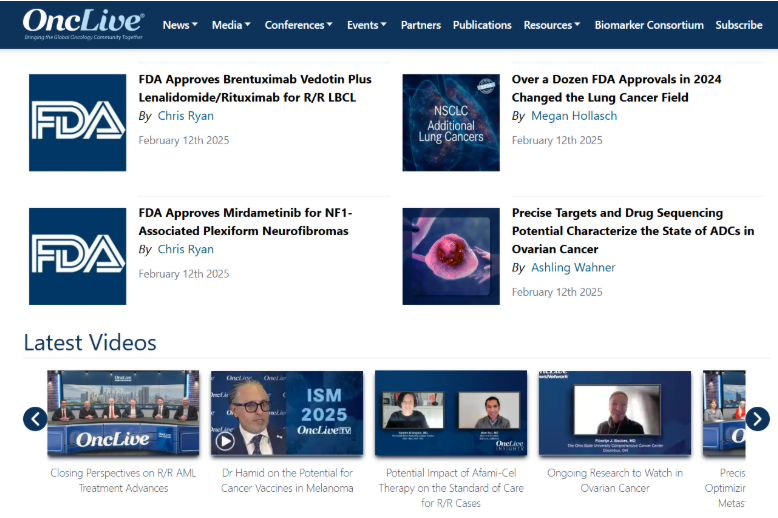The width and height of the screenshot is (778, 518).
Task: Open the Afami-Cel therapy video thumbnail
Action: point(451,413)
